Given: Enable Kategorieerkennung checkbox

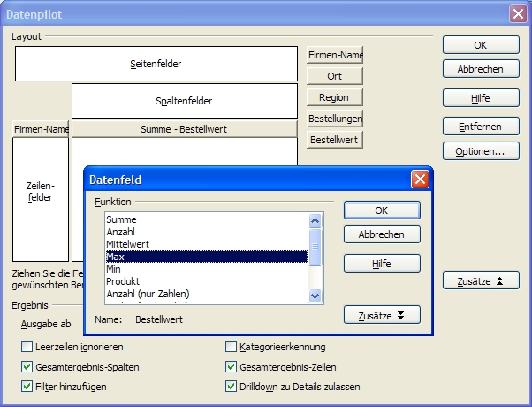Looking at the screenshot, I should (232, 347).
